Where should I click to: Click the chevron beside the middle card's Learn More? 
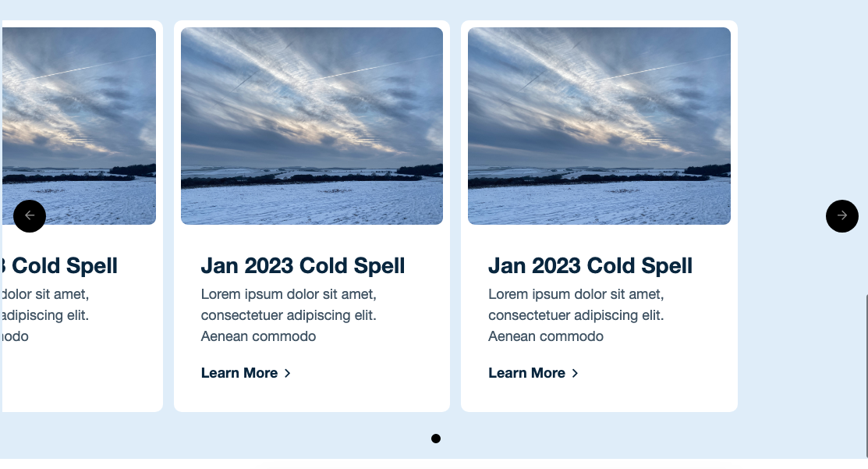point(288,373)
